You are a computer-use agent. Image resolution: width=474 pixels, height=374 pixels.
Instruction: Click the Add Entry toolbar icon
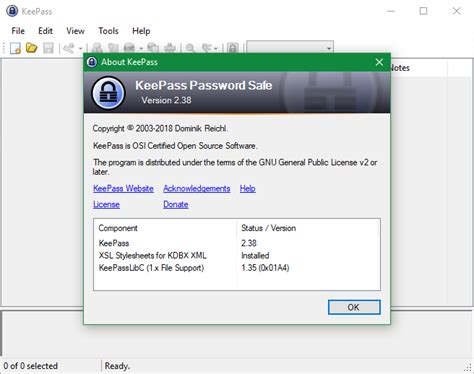click(97, 48)
